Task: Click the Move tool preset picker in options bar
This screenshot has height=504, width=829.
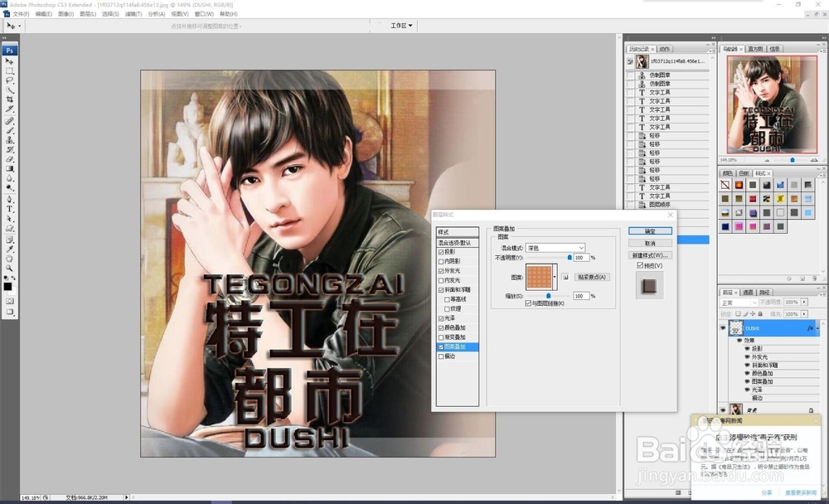Action: click(x=13, y=26)
